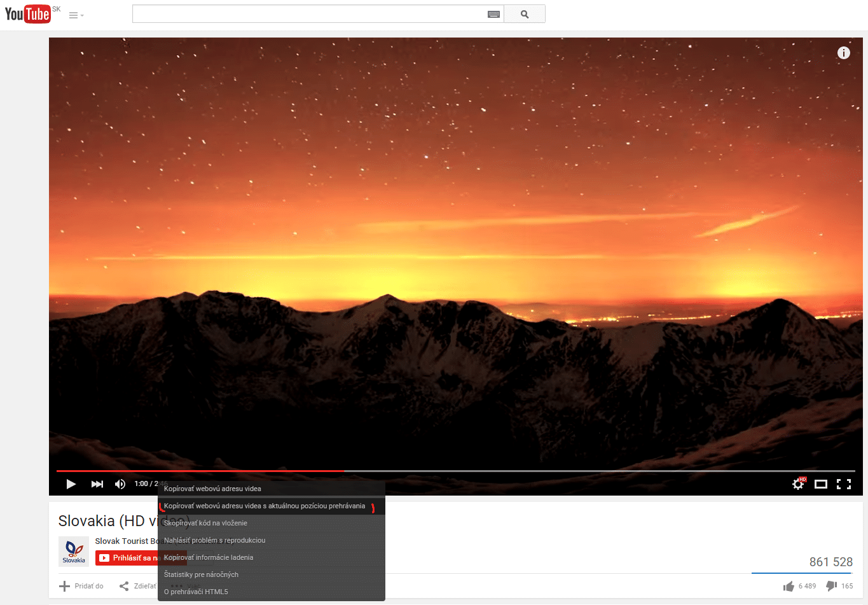Click the Zdieľať share button
The height and width of the screenshot is (605, 868).
(138, 586)
